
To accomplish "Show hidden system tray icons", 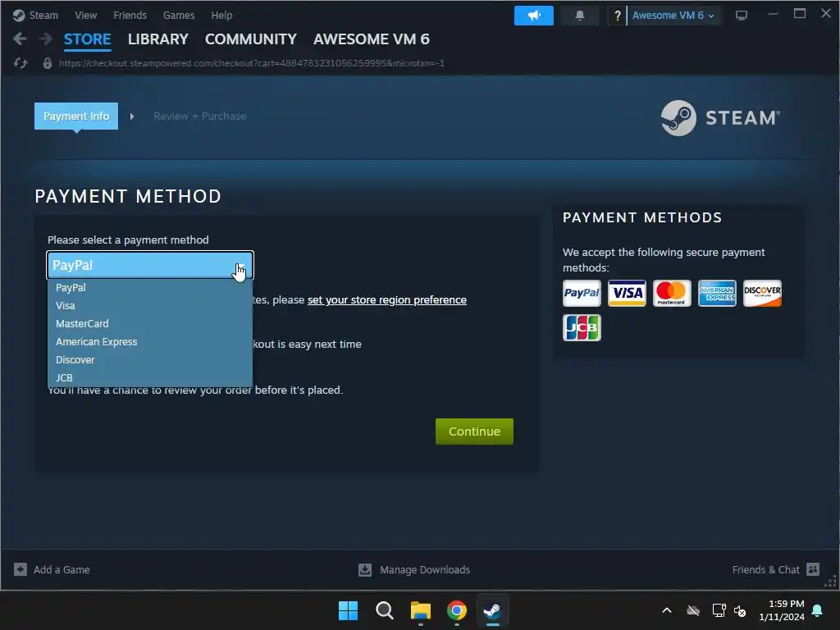I will (x=667, y=610).
